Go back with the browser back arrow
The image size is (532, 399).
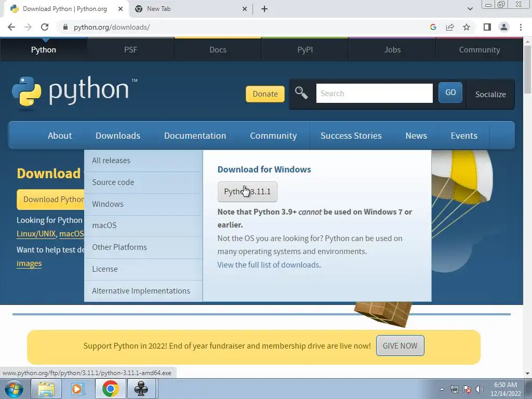tap(11, 27)
